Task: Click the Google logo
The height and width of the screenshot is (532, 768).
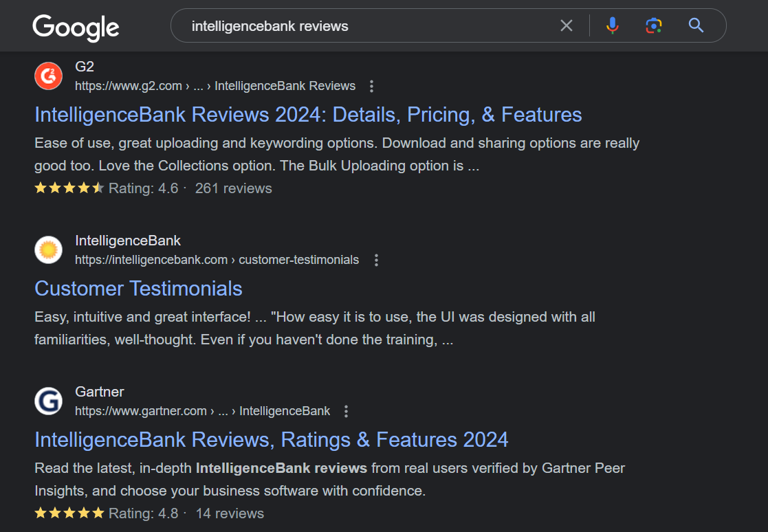Action: pyautogui.click(x=76, y=27)
